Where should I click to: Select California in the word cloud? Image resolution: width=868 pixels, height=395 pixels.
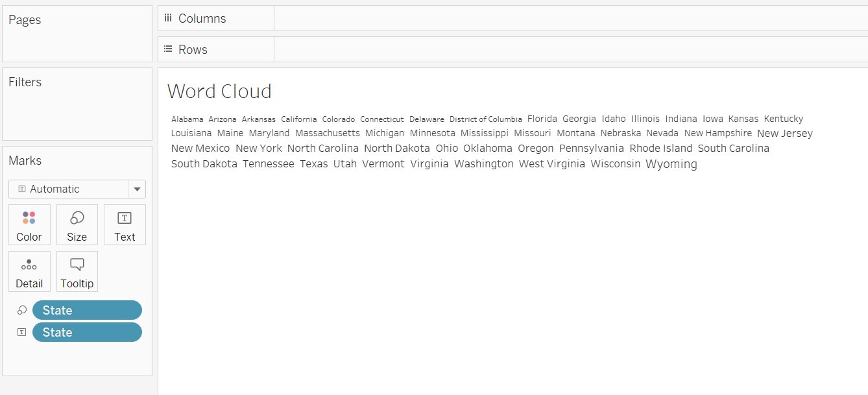[x=298, y=119]
